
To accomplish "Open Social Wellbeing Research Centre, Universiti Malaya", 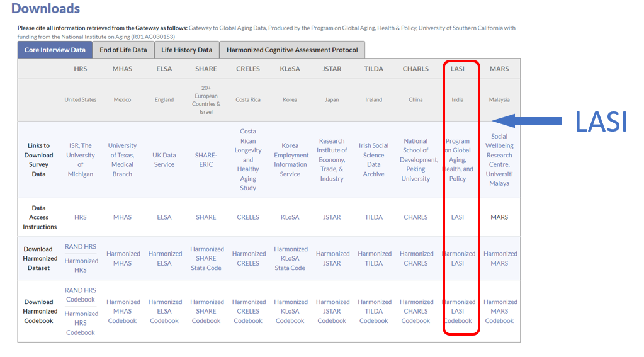I will tap(499, 160).
